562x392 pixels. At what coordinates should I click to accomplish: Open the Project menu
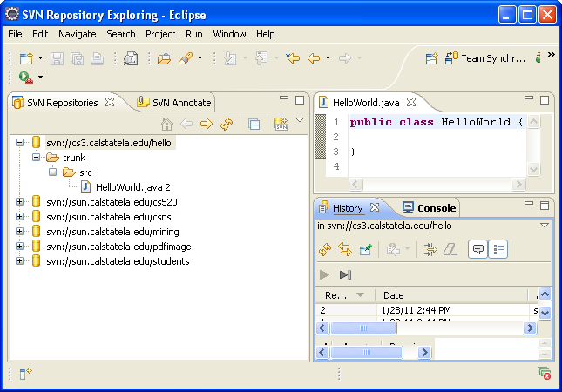[160, 34]
